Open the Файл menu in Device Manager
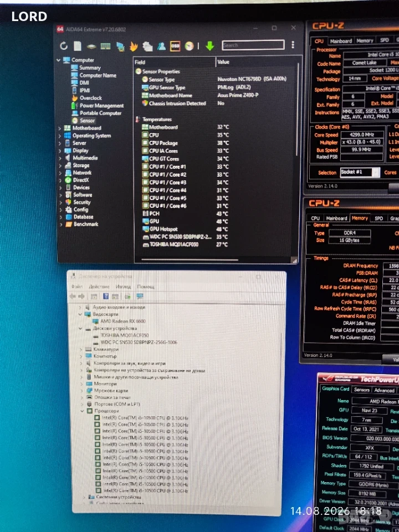Screen dimensions: 399x532 [x=77, y=287]
